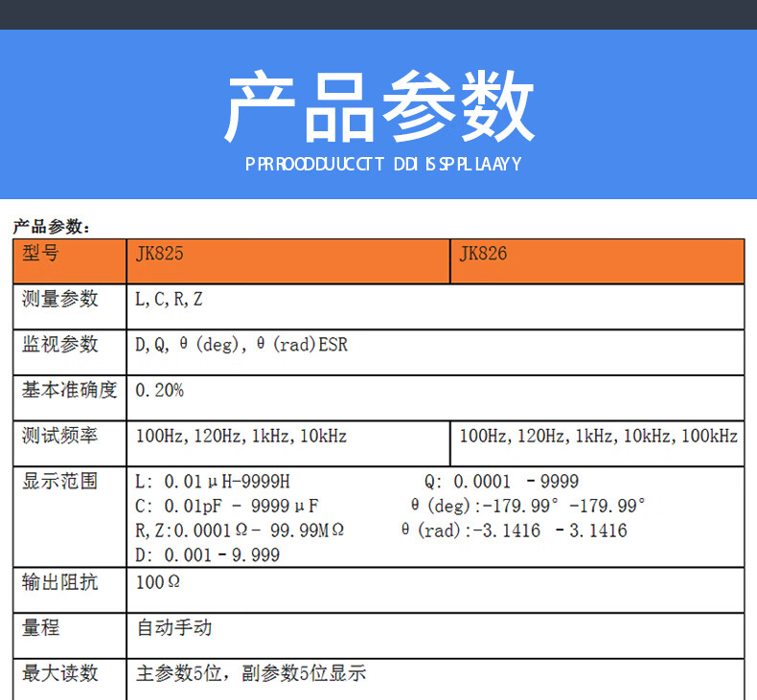Click the C: 0.01pF - 9999μF range
Viewport: 757px width, 700px height.
[x=227, y=506]
